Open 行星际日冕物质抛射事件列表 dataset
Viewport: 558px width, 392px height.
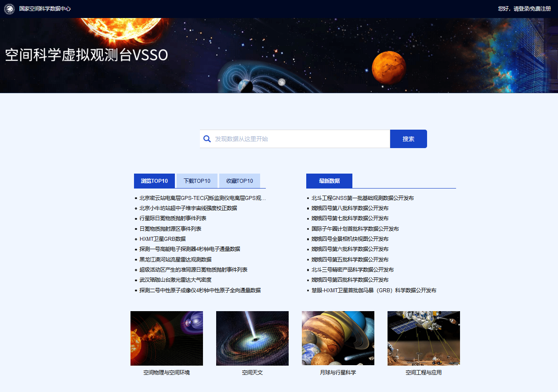pyautogui.click(x=173, y=218)
